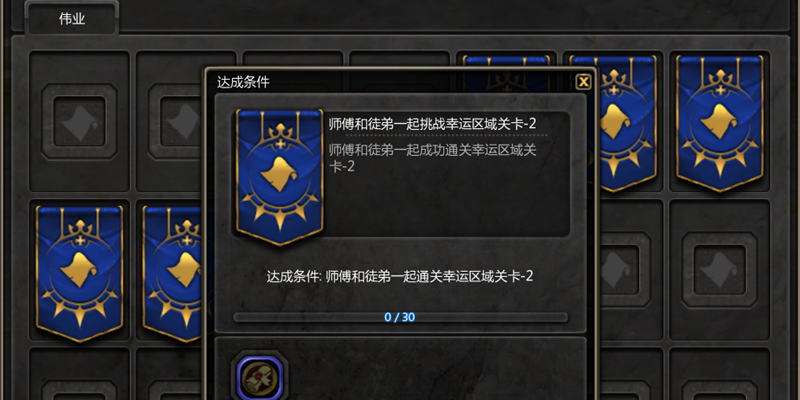The height and width of the screenshot is (400, 800).
Task: Click the 0 / 30 progress bar
Action: pos(401,317)
